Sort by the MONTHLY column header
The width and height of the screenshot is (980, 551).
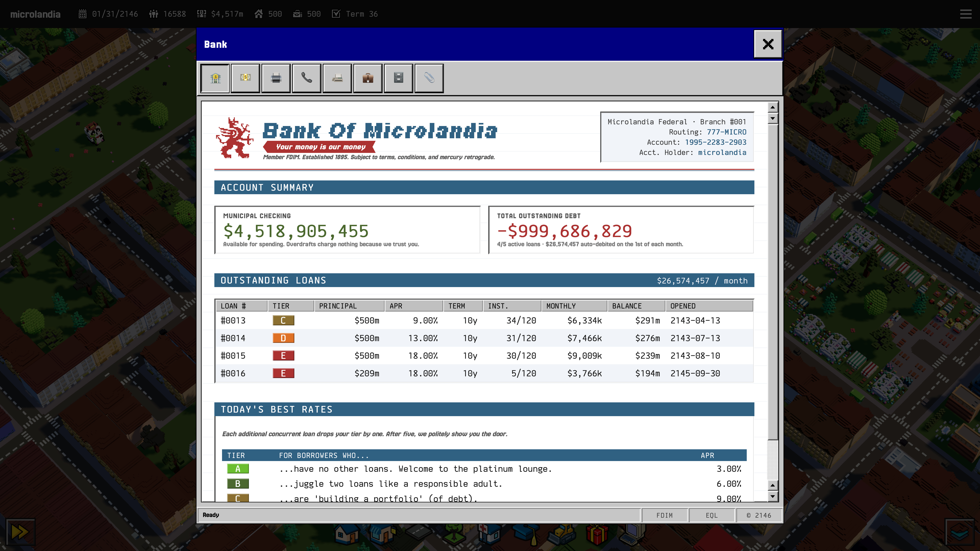tap(574, 306)
